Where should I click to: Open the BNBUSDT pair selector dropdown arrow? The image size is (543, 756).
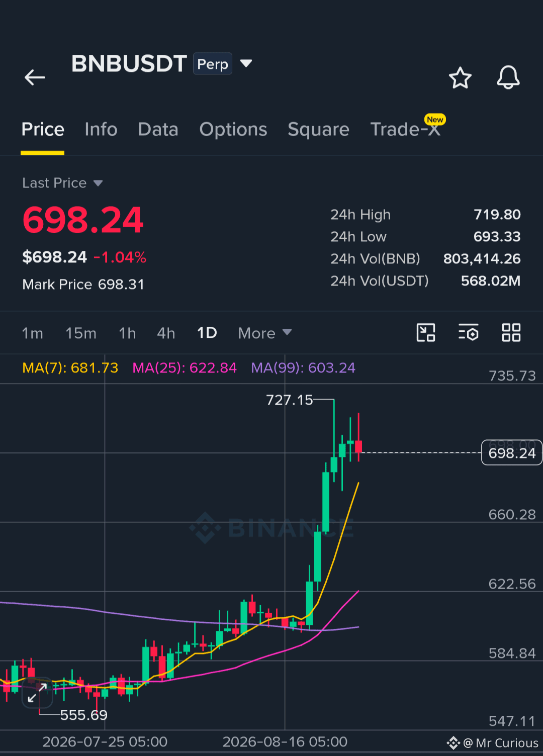coord(246,63)
